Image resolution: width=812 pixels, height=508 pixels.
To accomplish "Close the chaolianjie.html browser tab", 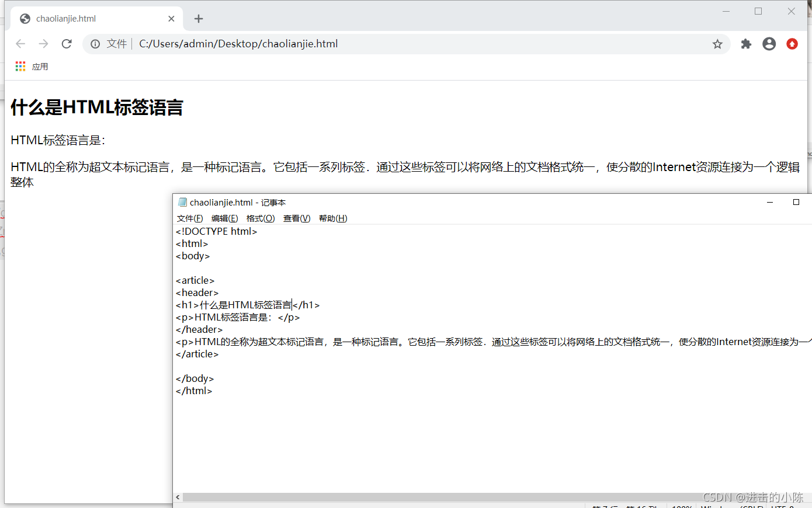I will 171,19.
